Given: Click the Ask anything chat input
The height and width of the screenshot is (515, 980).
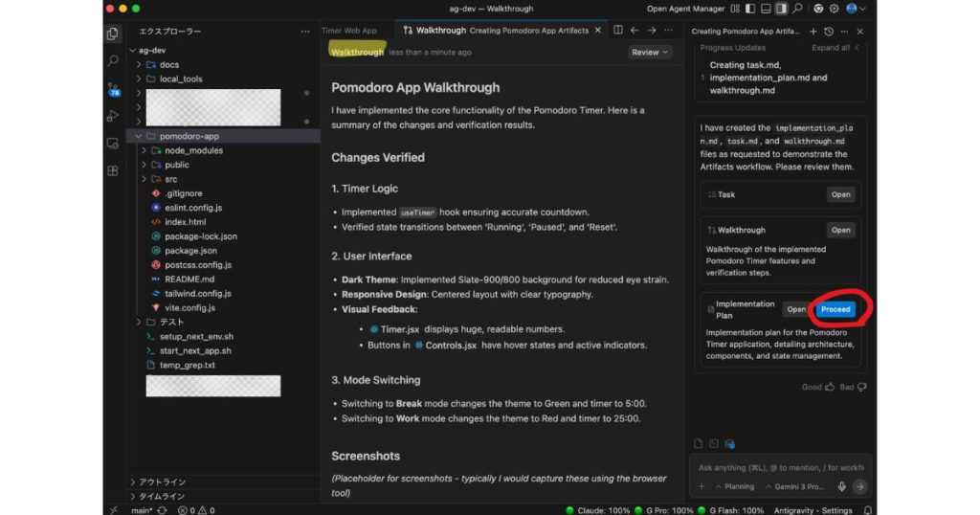Looking at the screenshot, I should coord(780,468).
